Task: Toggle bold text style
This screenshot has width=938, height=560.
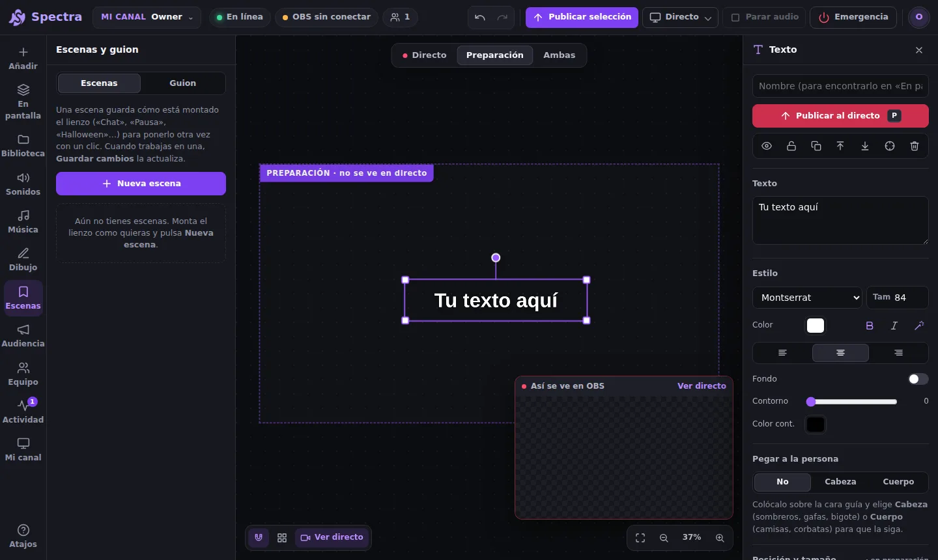Action: click(870, 326)
